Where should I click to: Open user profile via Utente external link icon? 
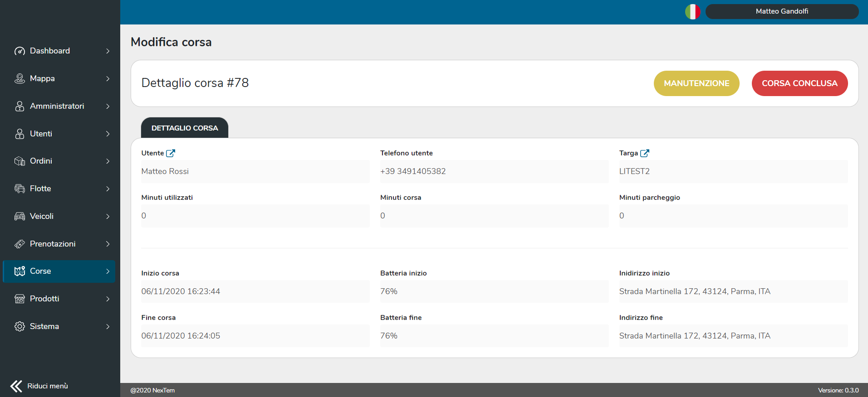(x=171, y=153)
